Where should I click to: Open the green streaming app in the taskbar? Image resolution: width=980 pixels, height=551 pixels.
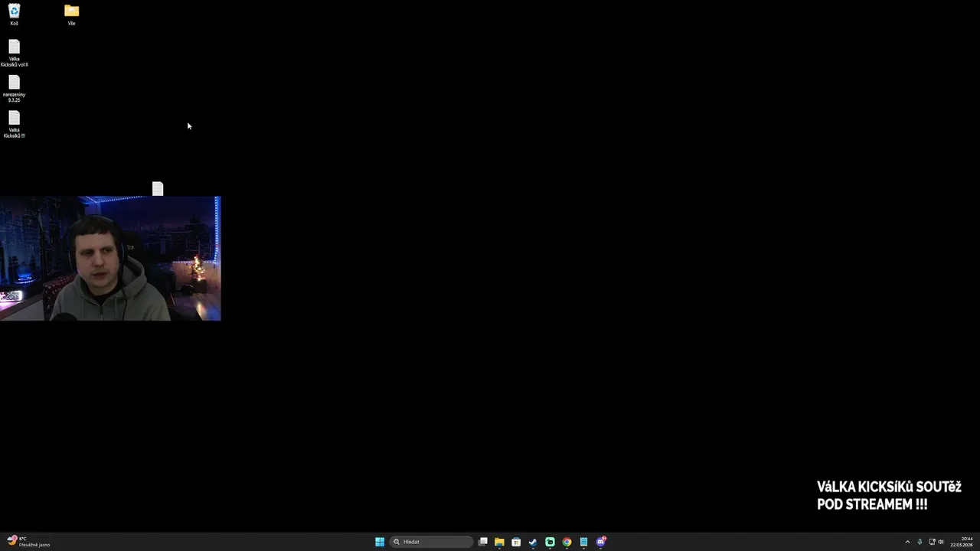(550, 542)
